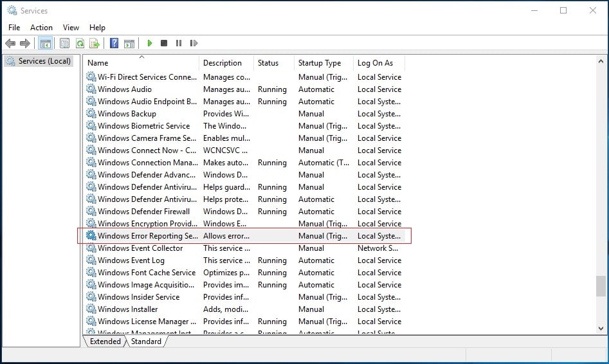Click 'WCNCSVC ...' description cell
Screen dimensions: 609x364
tap(225, 150)
